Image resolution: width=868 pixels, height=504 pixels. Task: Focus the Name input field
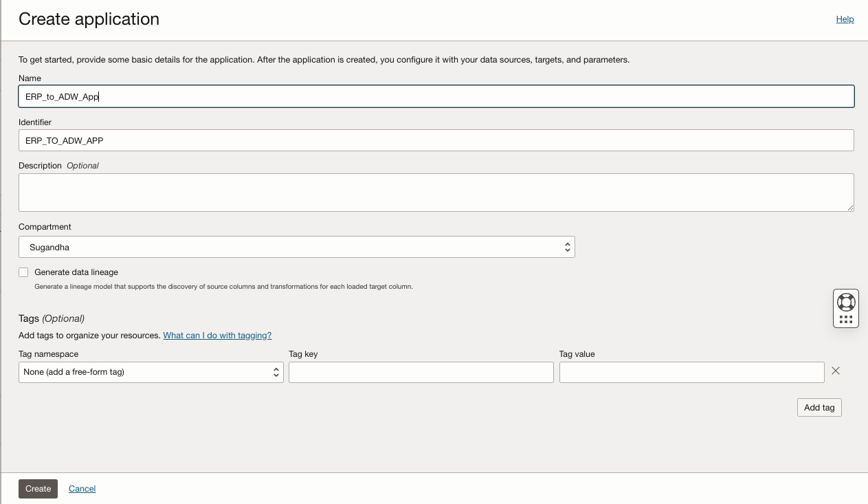[x=436, y=96]
